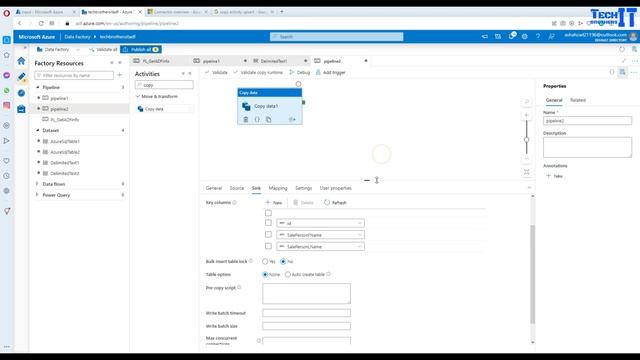Open the SalePersonFName column dropdown
The width and height of the screenshot is (640, 360).
pos(320,235)
